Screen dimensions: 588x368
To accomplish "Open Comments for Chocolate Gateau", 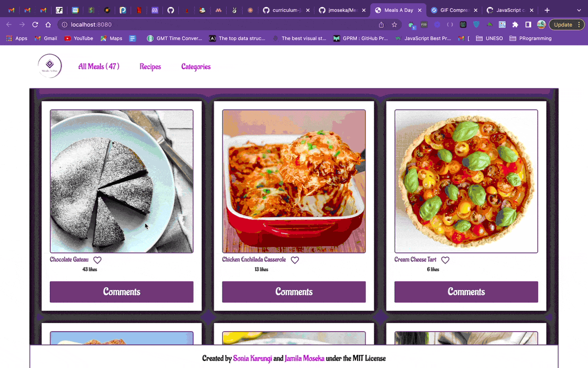I will (x=122, y=292).
